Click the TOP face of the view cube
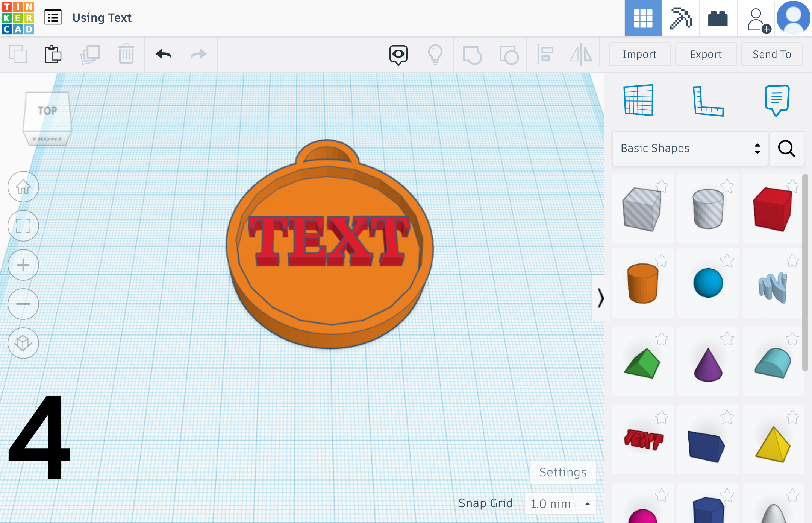 pyautogui.click(x=47, y=111)
